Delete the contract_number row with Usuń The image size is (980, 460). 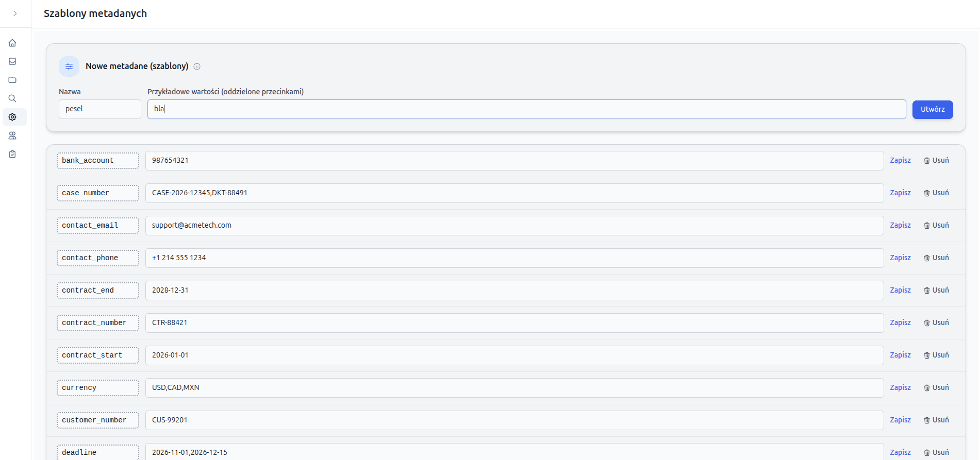pyautogui.click(x=936, y=323)
